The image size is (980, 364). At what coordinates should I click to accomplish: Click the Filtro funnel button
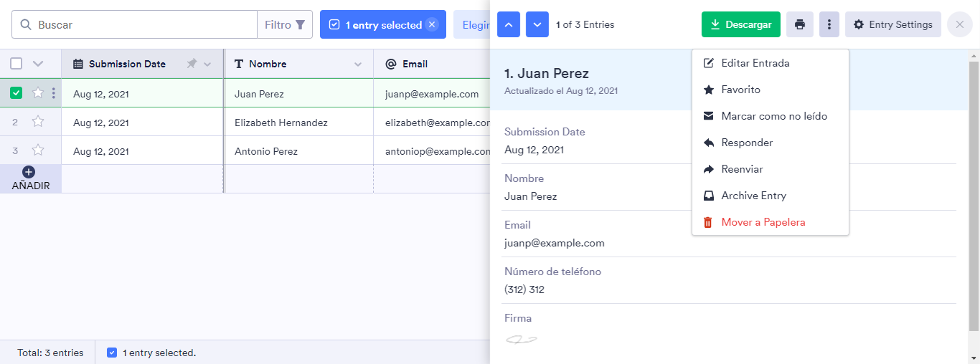[x=285, y=24]
